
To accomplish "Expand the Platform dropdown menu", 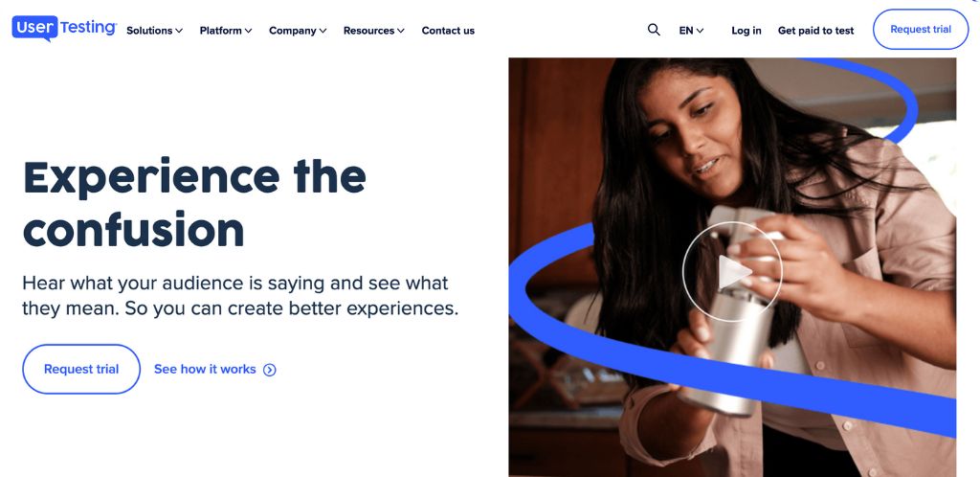I will click(226, 30).
